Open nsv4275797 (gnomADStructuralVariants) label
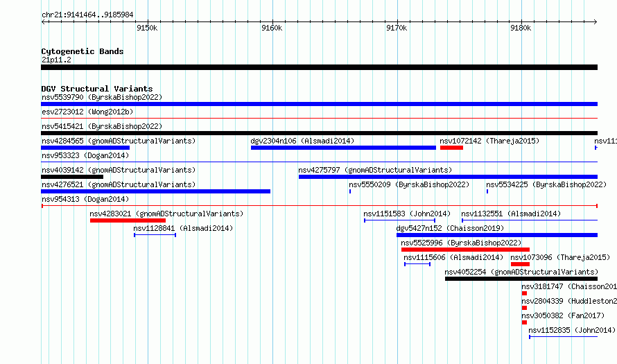Viewport: 617px width, 364px height. pos(375,170)
